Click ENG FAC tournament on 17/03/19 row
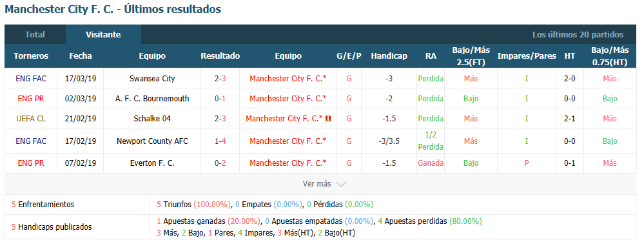 [x=31, y=79]
